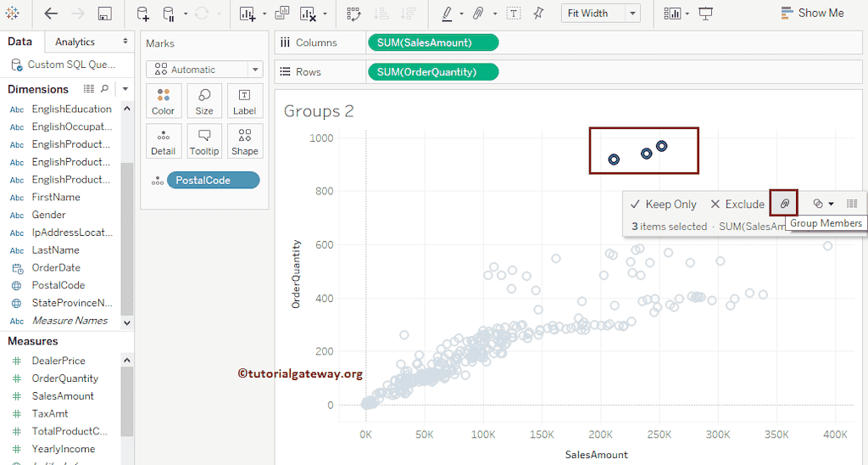Clear the sheet icon
This screenshot has height=465, width=868.
coord(308,14)
